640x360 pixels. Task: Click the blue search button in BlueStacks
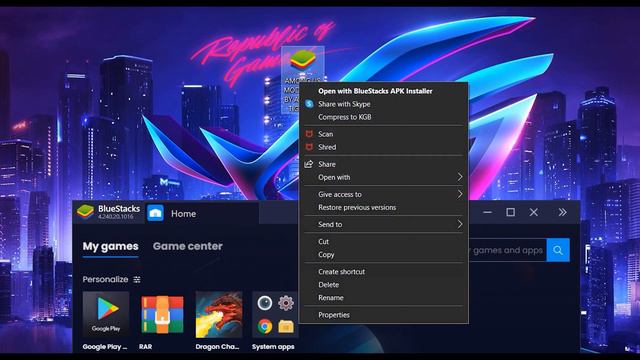[x=558, y=250]
